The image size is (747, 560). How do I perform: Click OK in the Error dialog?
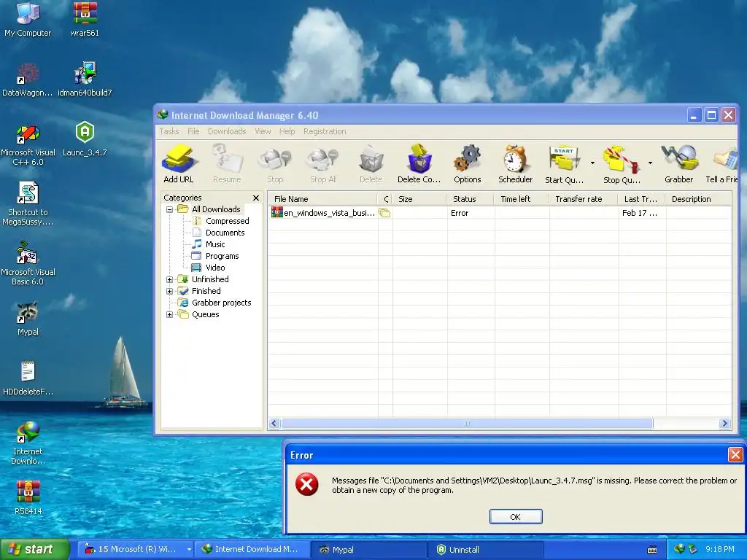point(516,517)
